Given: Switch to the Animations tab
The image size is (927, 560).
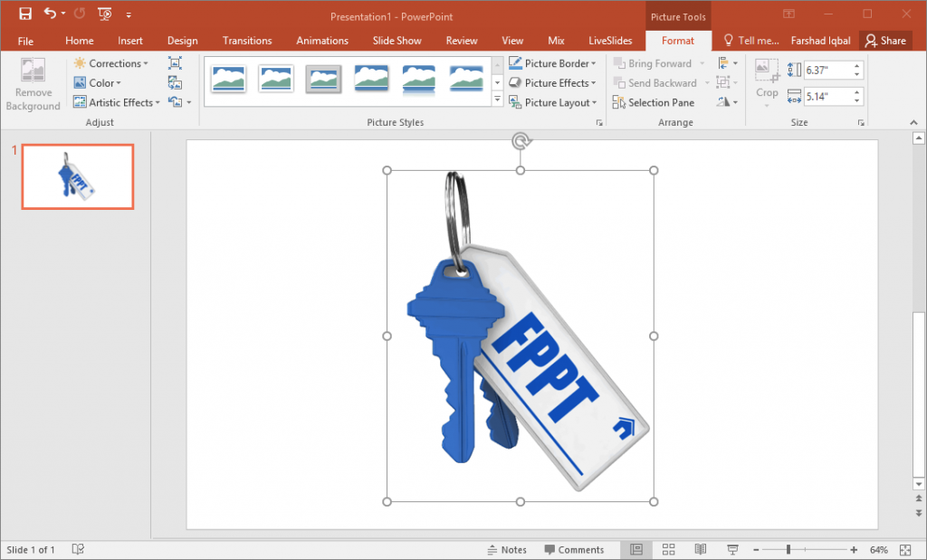Looking at the screenshot, I should (322, 40).
